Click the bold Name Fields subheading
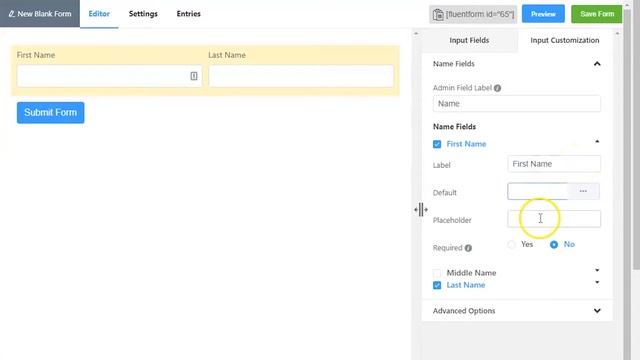Screen dimensions: 640x360 pyautogui.click(x=454, y=127)
